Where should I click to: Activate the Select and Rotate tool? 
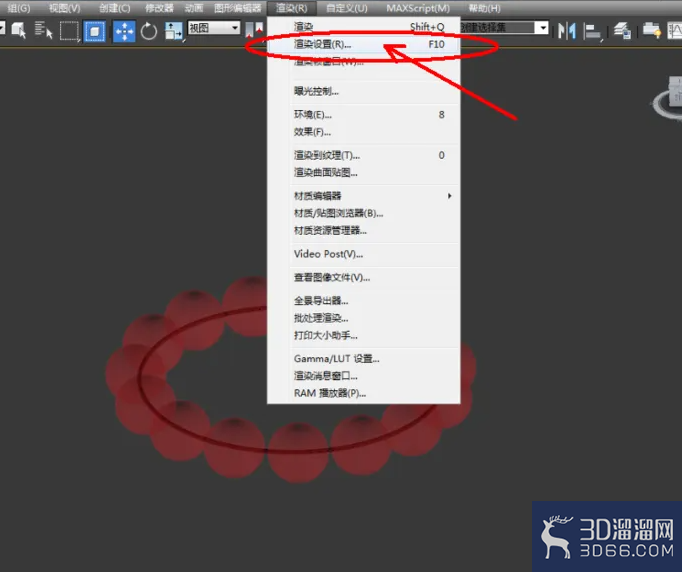(149, 31)
